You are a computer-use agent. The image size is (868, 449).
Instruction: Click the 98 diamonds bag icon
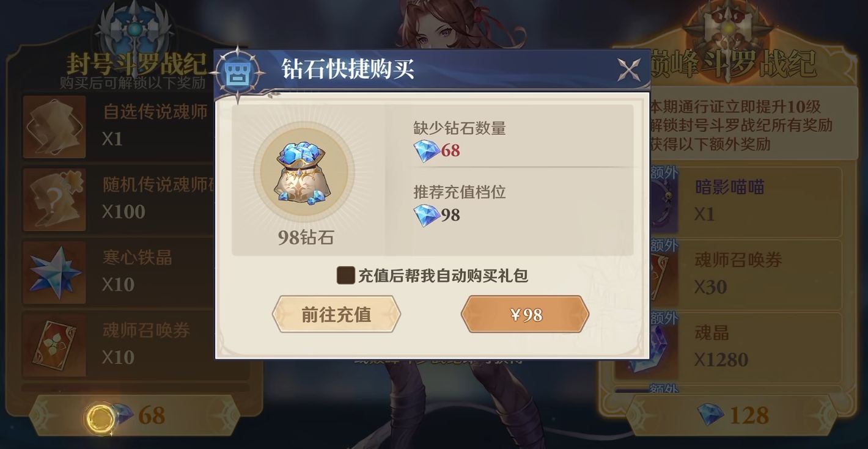click(304, 173)
